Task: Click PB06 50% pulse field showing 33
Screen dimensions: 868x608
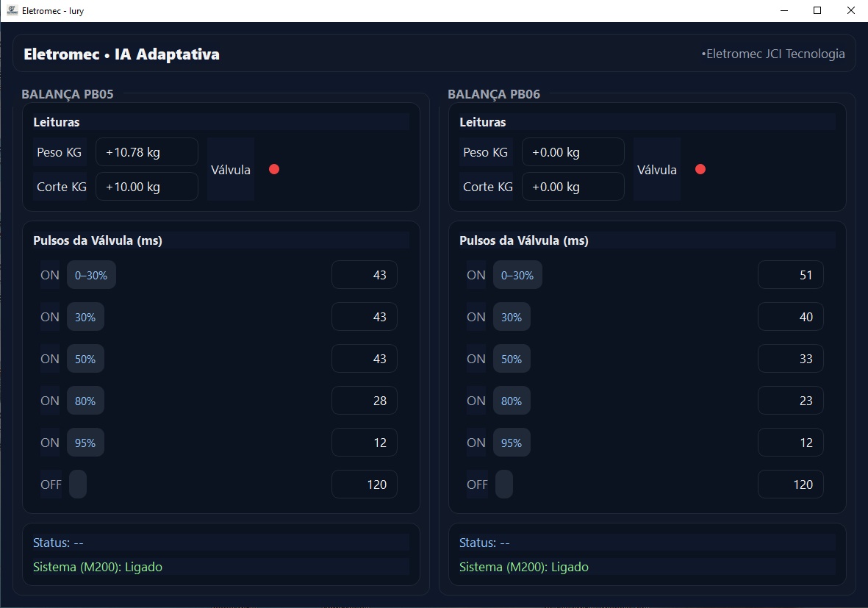Action: coord(791,359)
